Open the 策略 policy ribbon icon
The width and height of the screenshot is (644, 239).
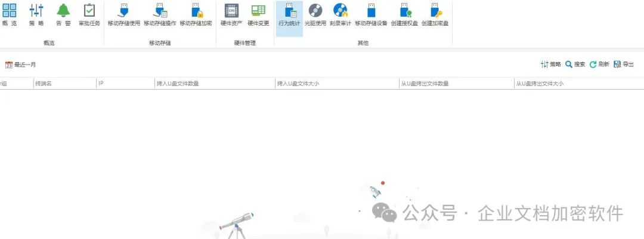[36, 15]
